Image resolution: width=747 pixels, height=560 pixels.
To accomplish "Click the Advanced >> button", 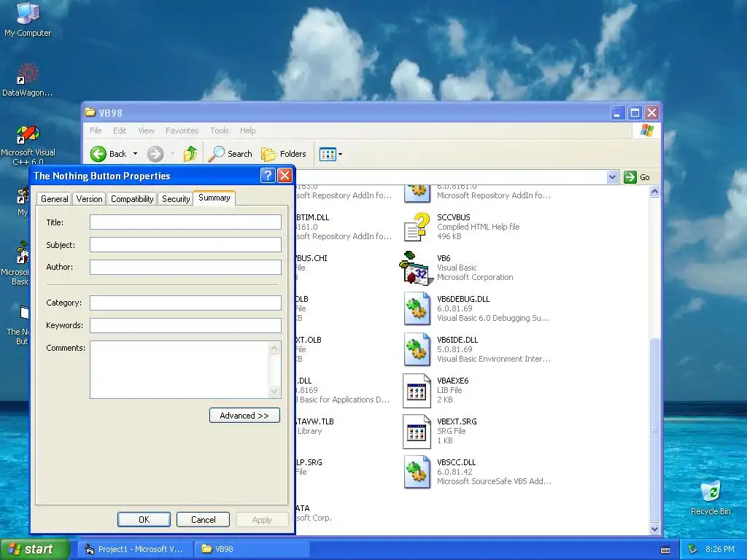I will tap(244, 415).
